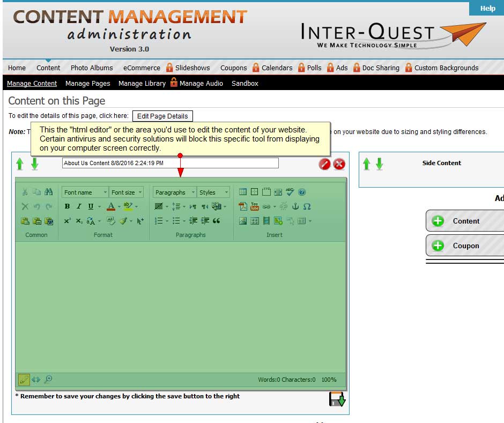Open the Font name dropdown
Screen dimensions: 504x423
click(x=85, y=192)
